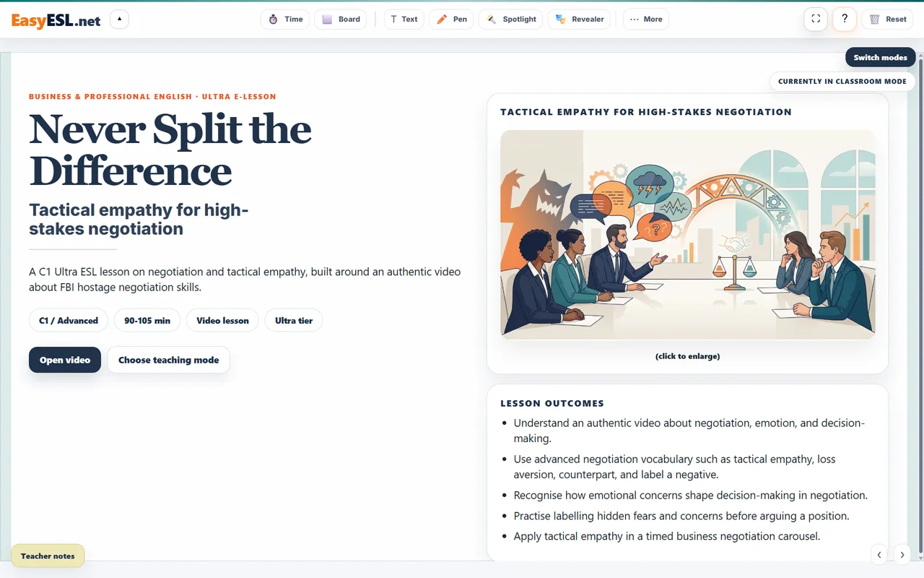Click outcome about labelling hidden fears
Image resolution: width=924 pixels, height=578 pixels.
pyautogui.click(x=681, y=516)
